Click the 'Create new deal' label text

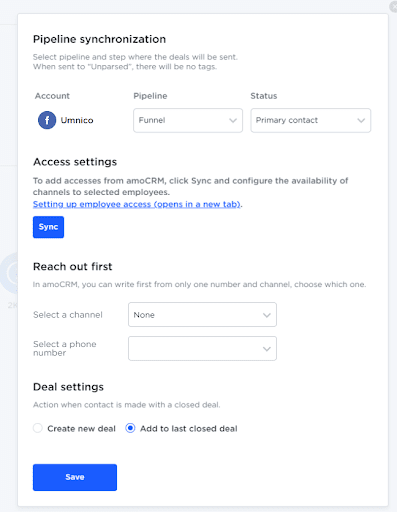(x=81, y=429)
